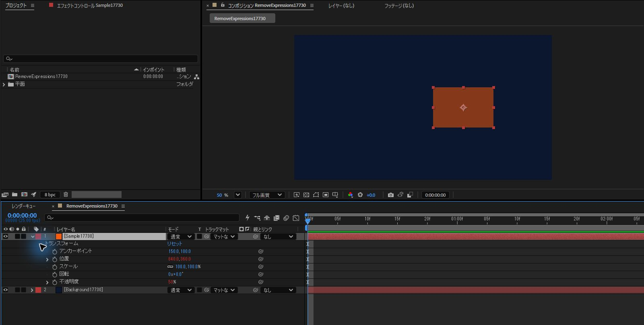Create a new folder in Project panel

click(14, 195)
